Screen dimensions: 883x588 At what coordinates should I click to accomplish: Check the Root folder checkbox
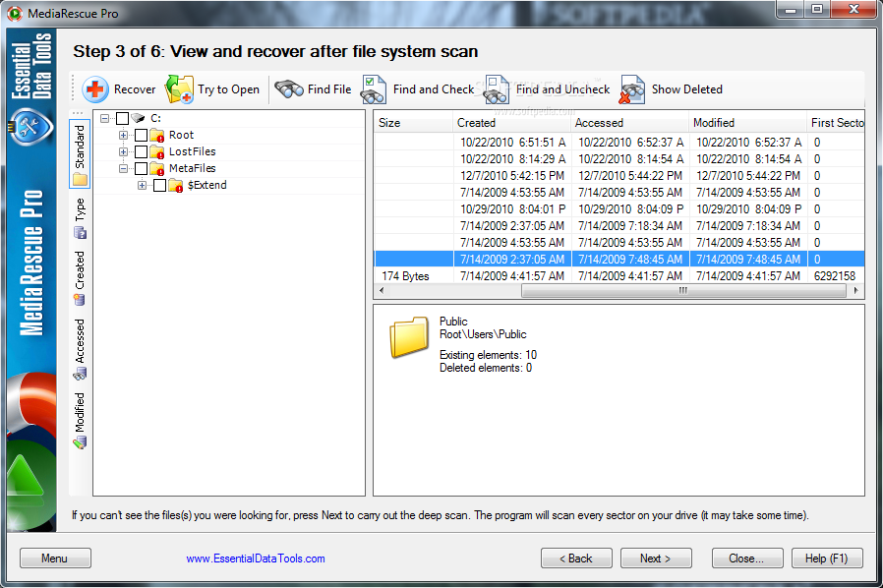[x=141, y=135]
